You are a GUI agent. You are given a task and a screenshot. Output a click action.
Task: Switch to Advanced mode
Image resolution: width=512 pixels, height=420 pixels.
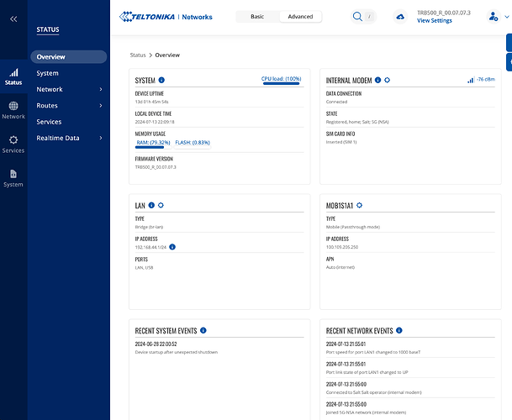(x=300, y=17)
